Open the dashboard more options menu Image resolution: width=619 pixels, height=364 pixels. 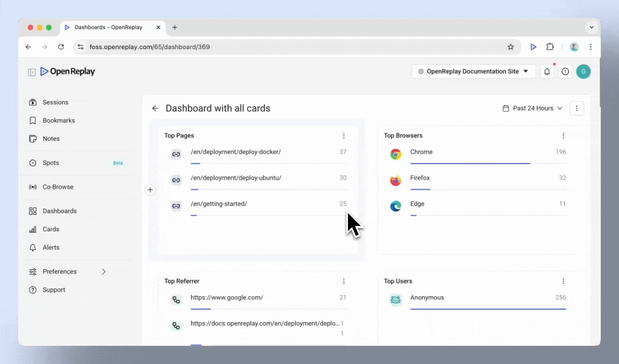577,108
